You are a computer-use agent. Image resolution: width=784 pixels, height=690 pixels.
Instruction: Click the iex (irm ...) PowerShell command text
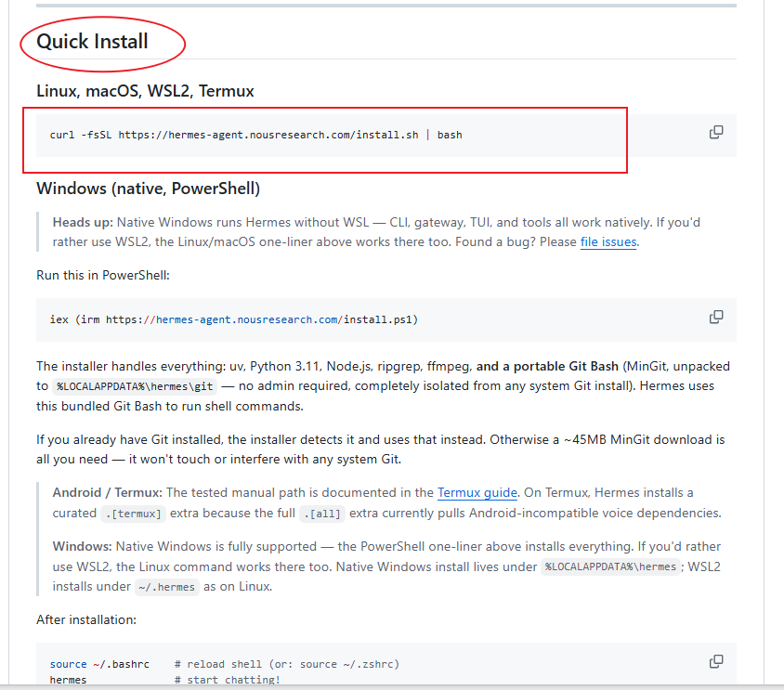point(233,319)
